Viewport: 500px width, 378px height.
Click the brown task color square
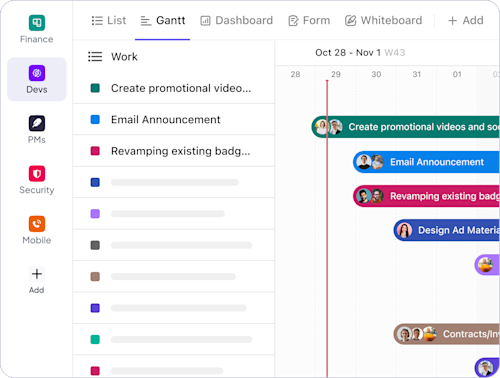click(x=95, y=277)
